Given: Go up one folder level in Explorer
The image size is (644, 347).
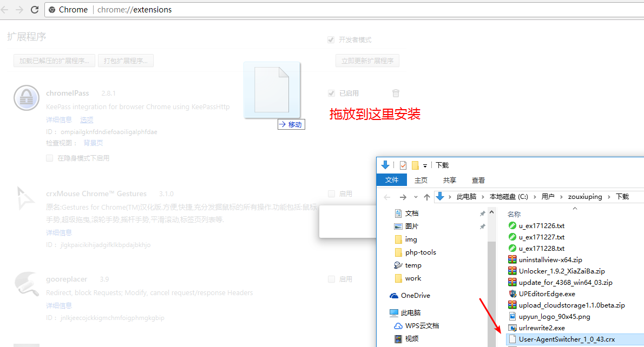Looking at the screenshot, I should [x=427, y=197].
